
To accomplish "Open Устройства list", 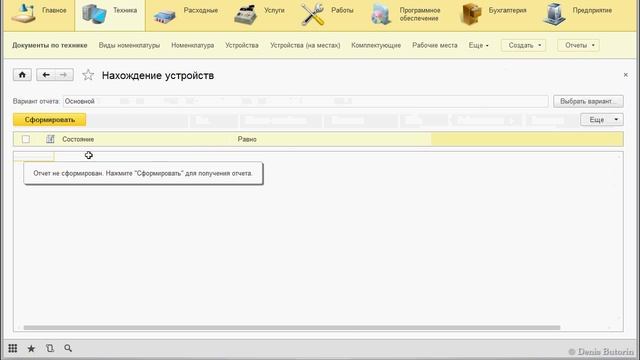I will 242,45.
